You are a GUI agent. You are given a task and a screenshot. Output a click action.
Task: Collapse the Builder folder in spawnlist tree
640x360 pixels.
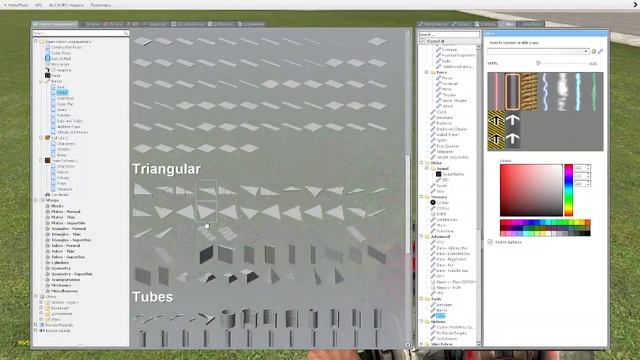41,81
